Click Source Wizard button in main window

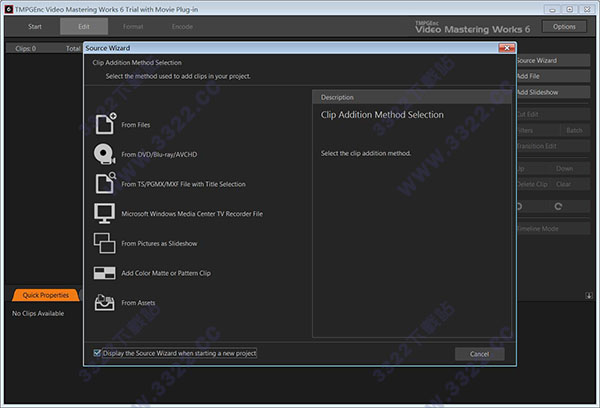click(x=553, y=60)
